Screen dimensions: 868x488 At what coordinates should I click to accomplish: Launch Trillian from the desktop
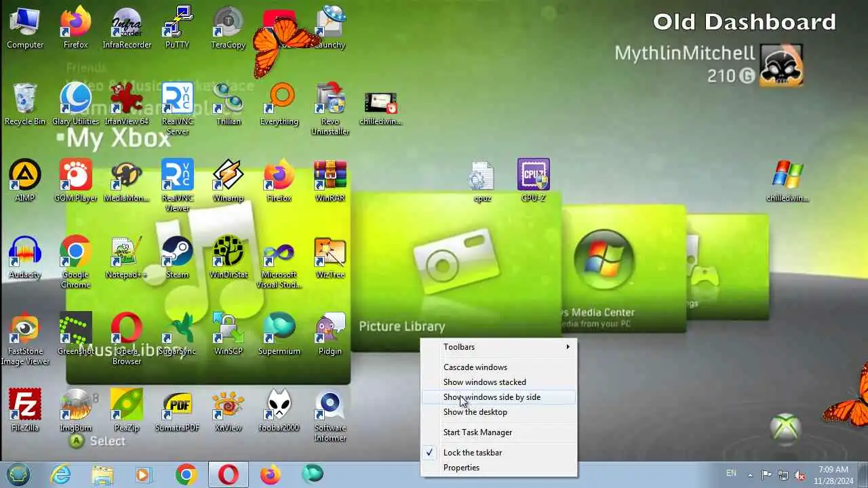click(x=228, y=105)
